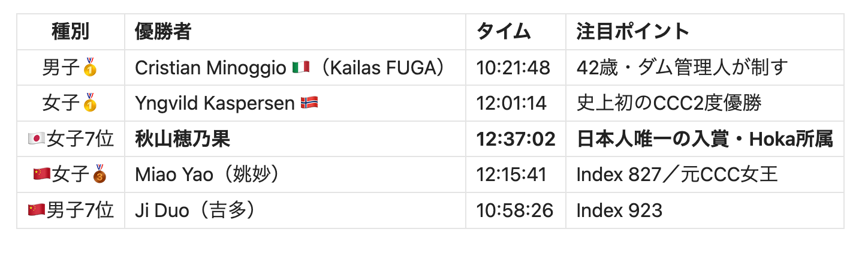
Task: Click the Chinese flag before 男子7位
Action: click(37, 210)
